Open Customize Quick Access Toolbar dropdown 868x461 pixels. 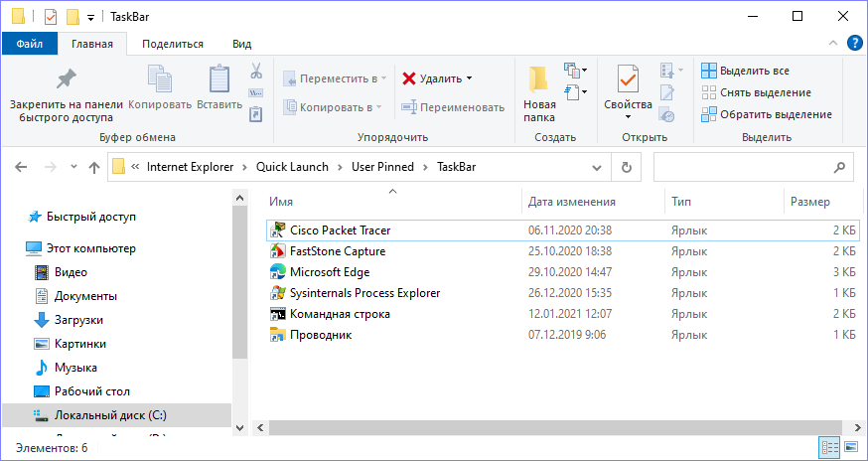(90, 18)
